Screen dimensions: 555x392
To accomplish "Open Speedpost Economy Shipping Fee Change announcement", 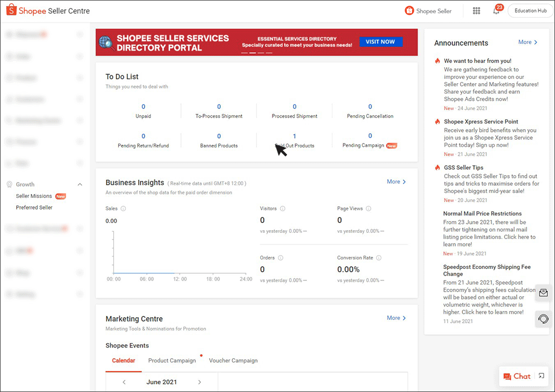I will point(487,271).
